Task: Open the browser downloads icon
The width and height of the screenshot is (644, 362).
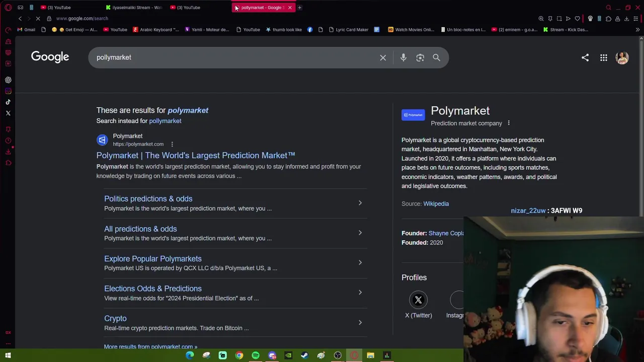Action: (x=626, y=19)
